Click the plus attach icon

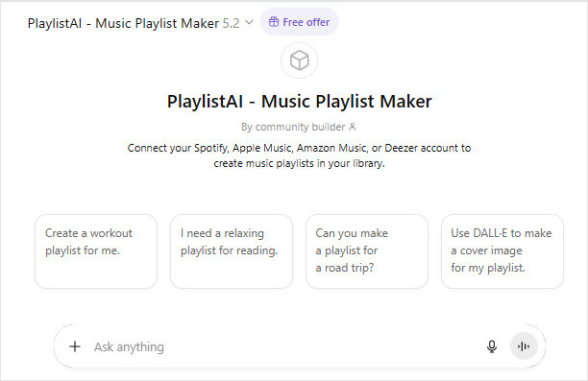[75, 346]
